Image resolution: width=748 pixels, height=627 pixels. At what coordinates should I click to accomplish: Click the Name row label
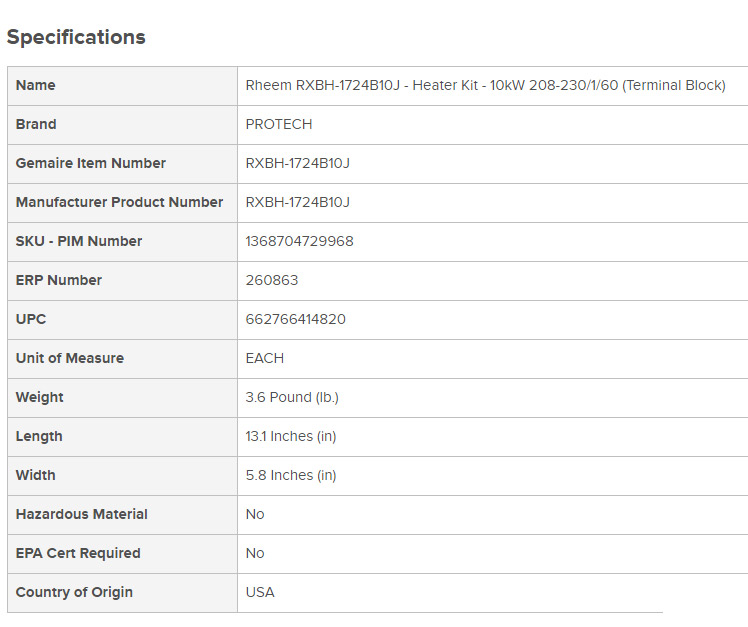[x=36, y=85]
